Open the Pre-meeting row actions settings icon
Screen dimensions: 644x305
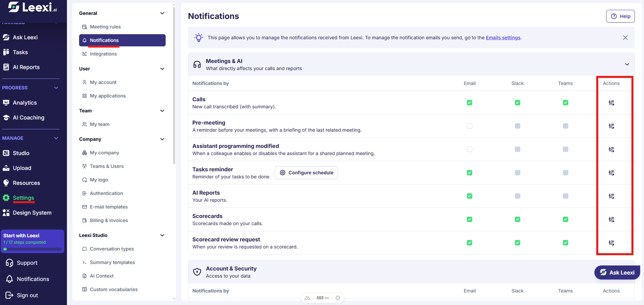point(611,126)
